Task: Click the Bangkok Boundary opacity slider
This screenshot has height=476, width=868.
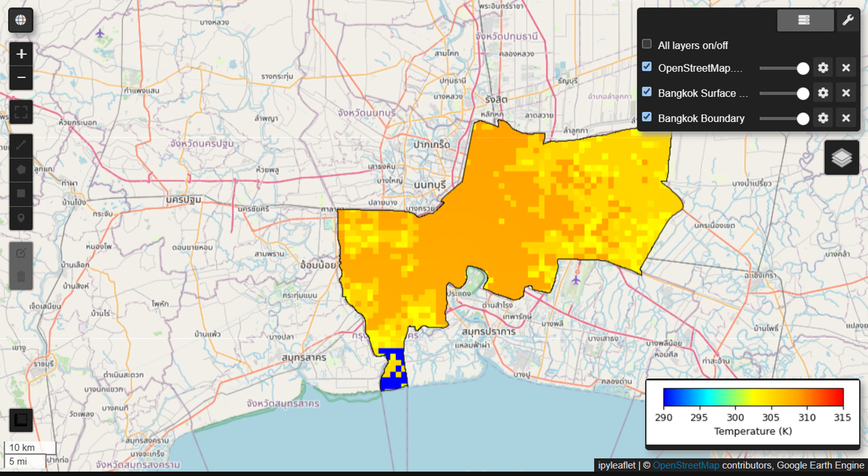Action: pos(784,119)
